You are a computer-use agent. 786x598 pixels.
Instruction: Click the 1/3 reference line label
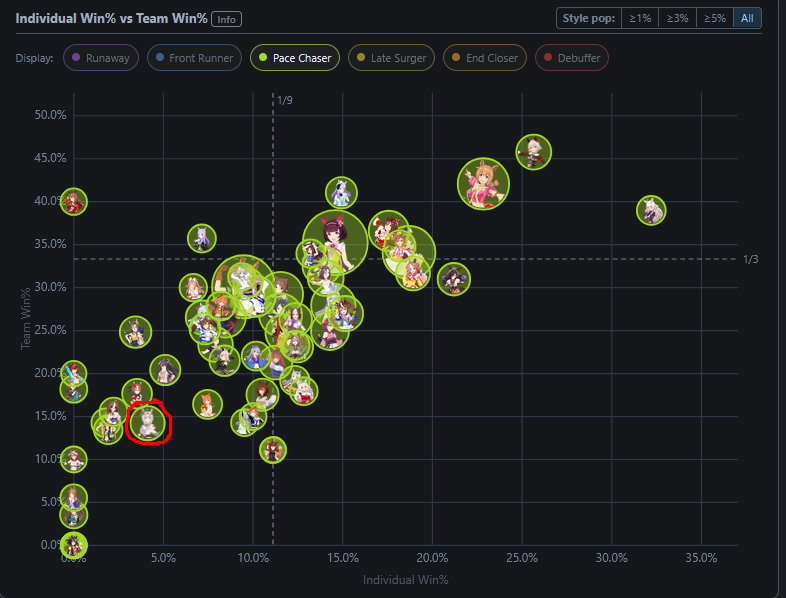(x=750, y=259)
